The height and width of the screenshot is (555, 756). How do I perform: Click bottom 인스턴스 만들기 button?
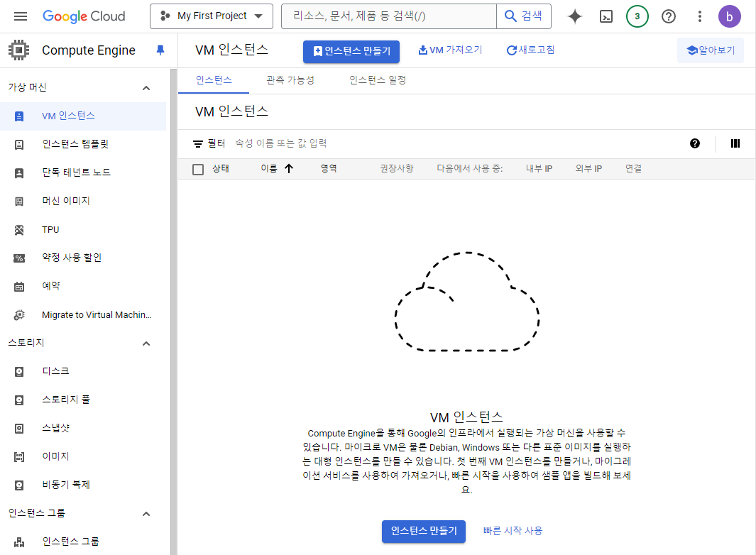point(424,532)
